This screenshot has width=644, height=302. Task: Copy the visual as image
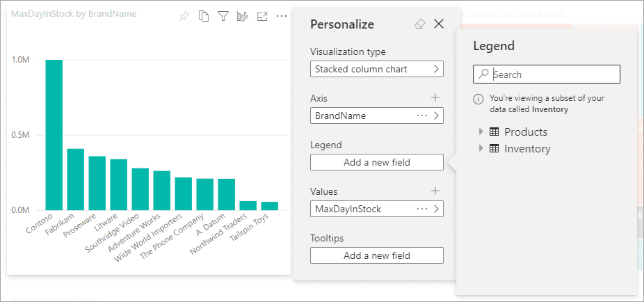coord(203,16)
